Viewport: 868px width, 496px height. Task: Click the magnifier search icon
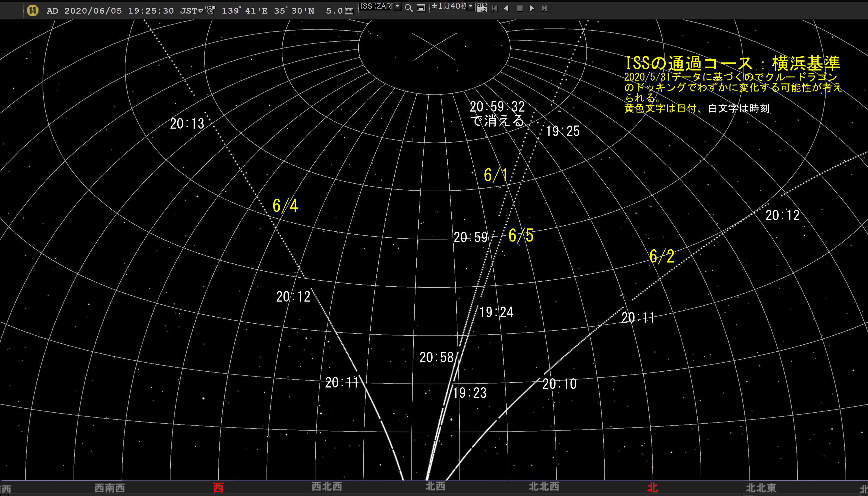click(408, 8)
